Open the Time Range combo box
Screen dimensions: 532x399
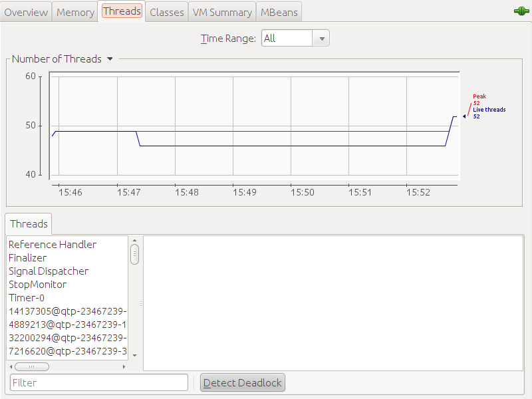[x=295, y=39]
